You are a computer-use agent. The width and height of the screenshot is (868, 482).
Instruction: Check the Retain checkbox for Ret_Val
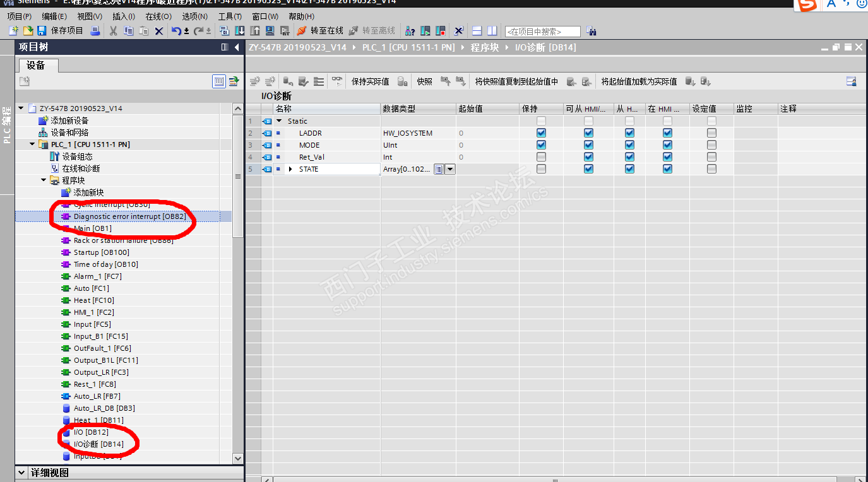[541, 157]
